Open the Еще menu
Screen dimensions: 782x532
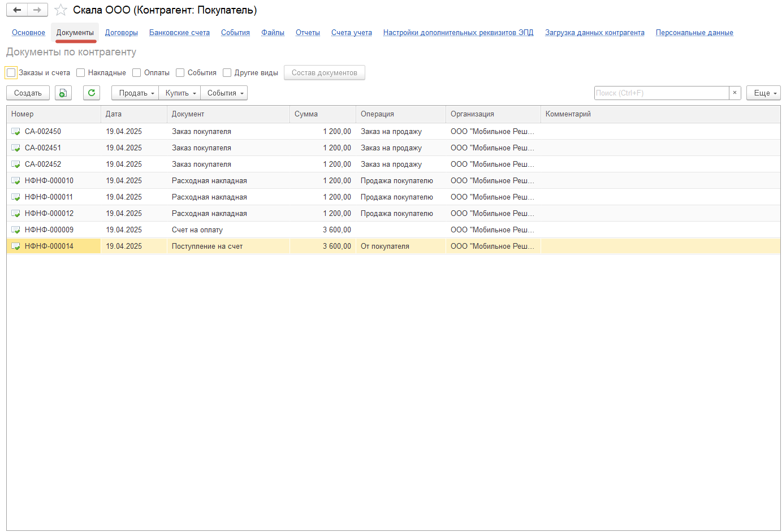click(x=763, y=93)
